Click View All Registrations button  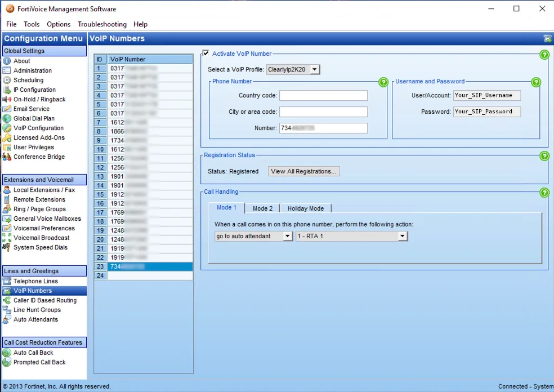click(x=303, y=171)
